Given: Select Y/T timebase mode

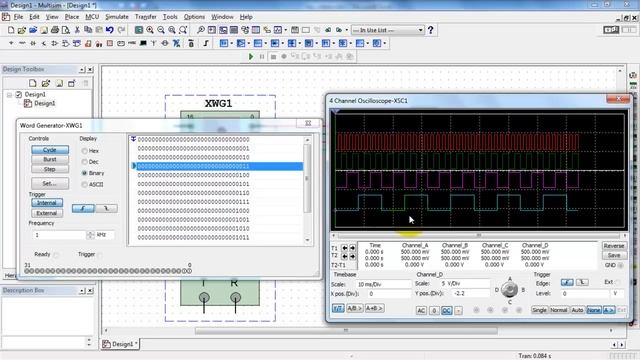Looking at the screenshot, I should [338, 309].
